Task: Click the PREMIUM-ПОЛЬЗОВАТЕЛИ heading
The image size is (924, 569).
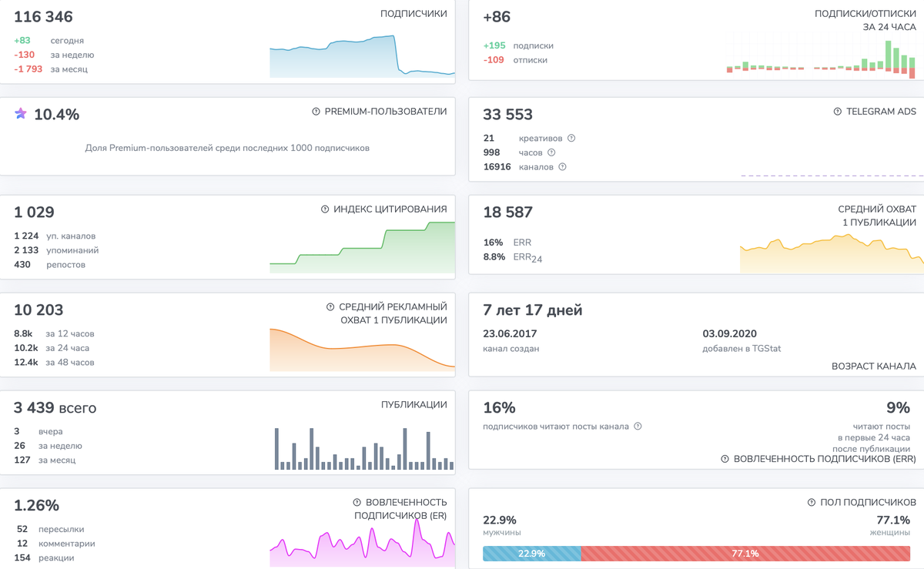Action: pyautogui.click(x=386, y=112)
